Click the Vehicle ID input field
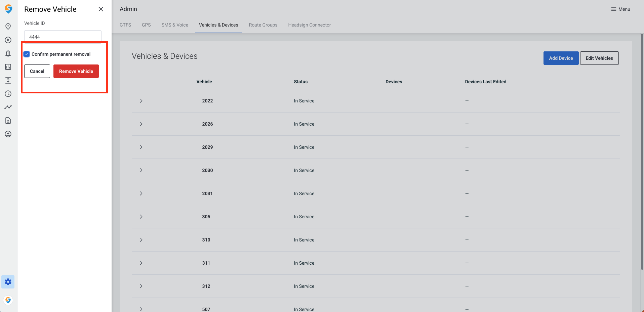Viewport: 644px width, 312px height. (63, 37)
